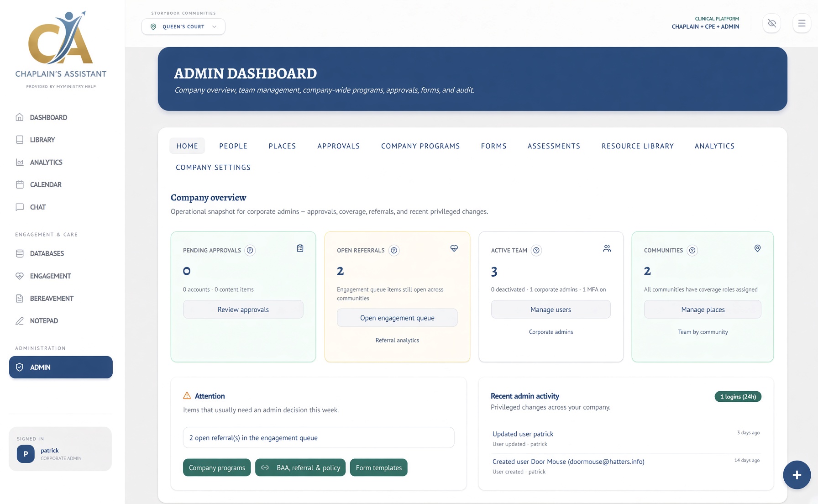Click the user avatar with letter P

(26, 454)
